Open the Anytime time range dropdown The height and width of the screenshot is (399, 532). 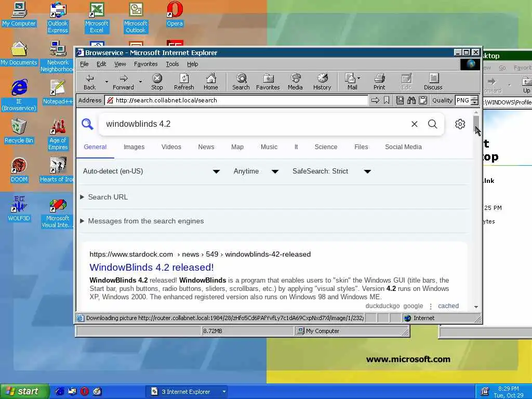(256, 171)
